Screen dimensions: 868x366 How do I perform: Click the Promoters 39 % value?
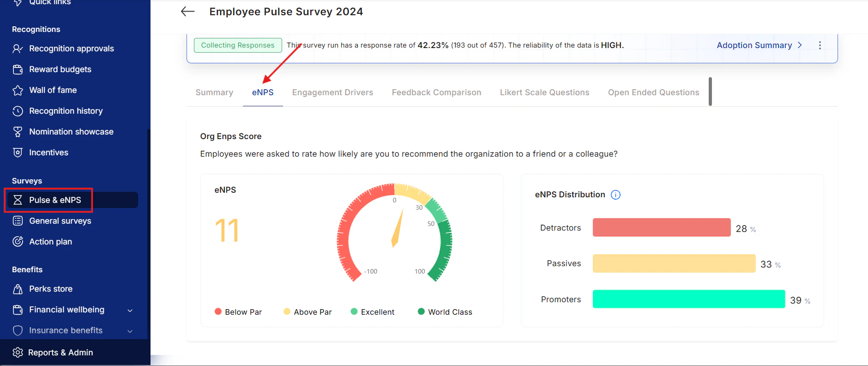point(800,300)
